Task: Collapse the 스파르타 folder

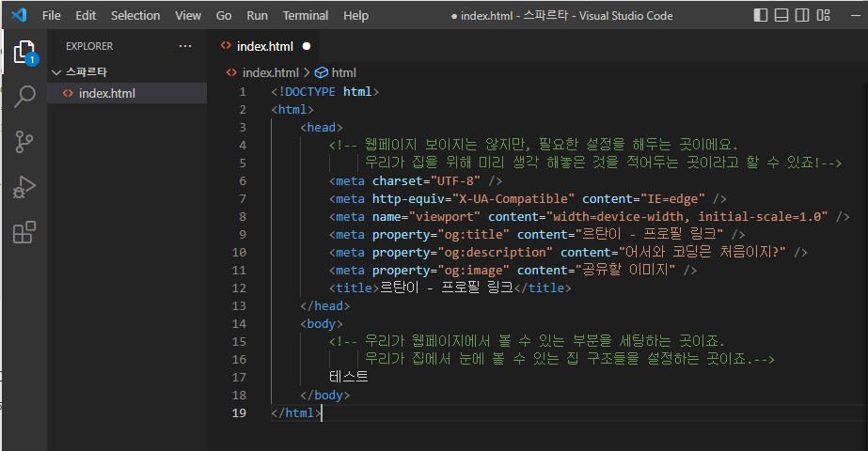Action: tap(55, 72)
